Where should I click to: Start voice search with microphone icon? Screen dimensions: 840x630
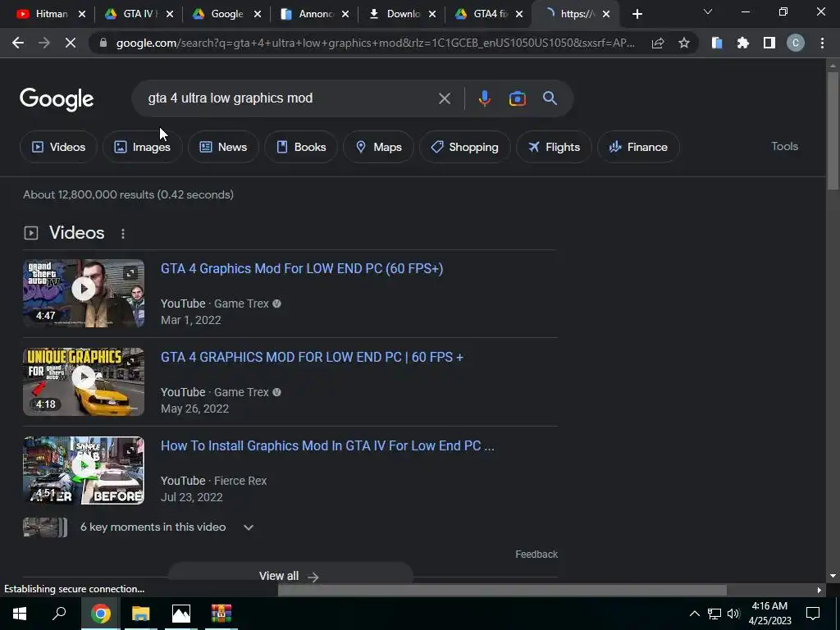pos(484,98)
